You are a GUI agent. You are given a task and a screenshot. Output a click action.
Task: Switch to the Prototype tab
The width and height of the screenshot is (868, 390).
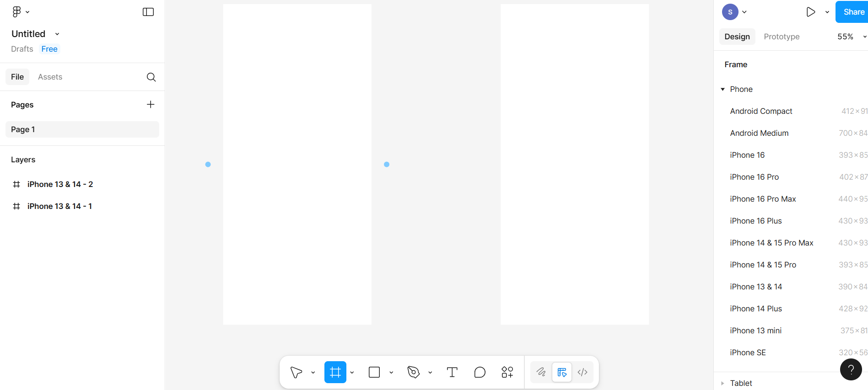[782, 37]
